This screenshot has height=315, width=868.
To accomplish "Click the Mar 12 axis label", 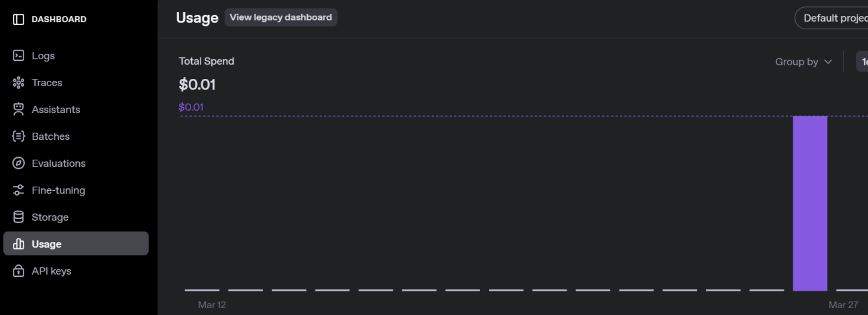I will coord(212,305).
